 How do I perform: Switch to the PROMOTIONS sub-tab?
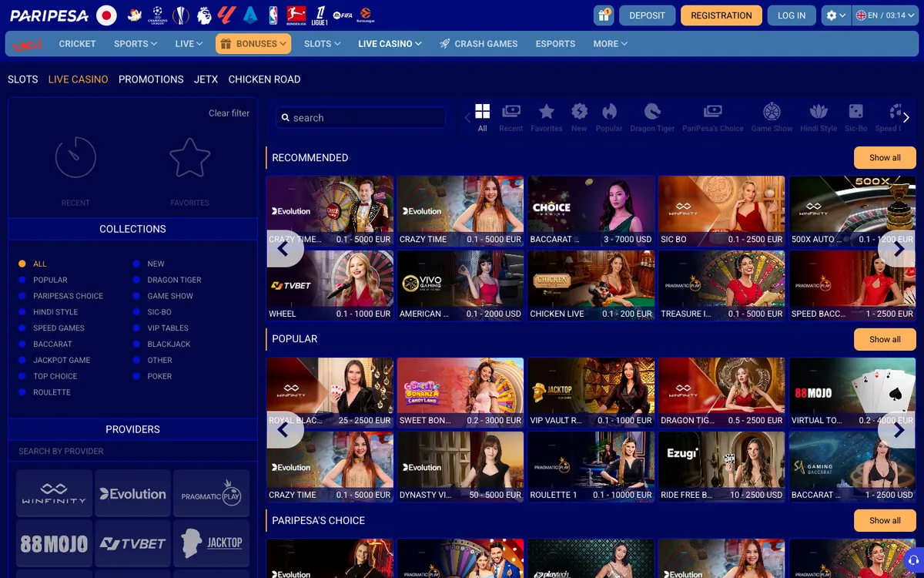[x=151, y=79]
